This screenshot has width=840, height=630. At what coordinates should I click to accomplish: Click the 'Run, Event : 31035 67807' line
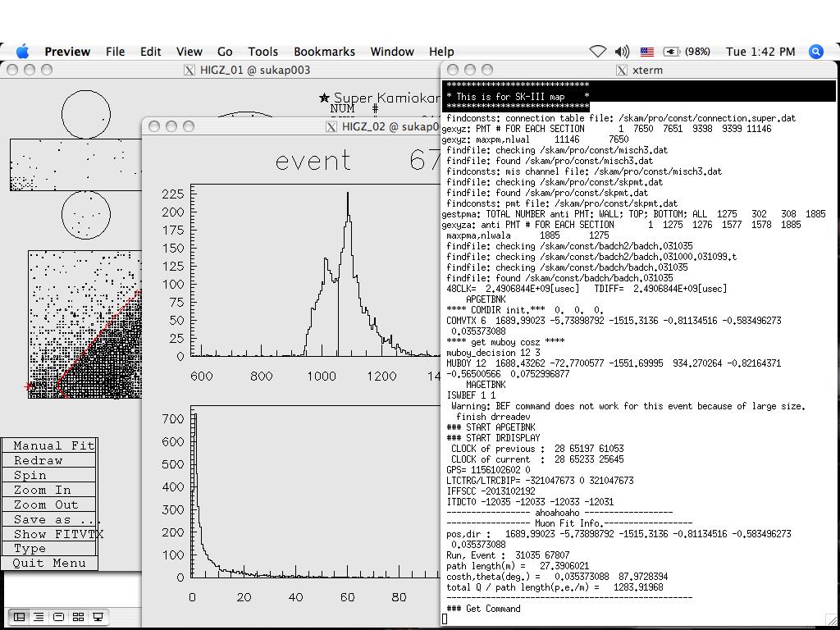pyautogui.click(x=508, y=555)
